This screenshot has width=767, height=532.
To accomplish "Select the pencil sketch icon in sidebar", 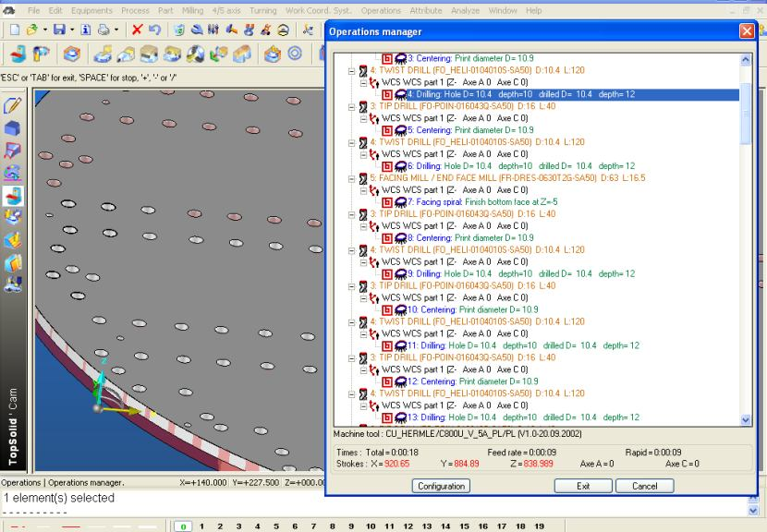I will click(13, 105).
